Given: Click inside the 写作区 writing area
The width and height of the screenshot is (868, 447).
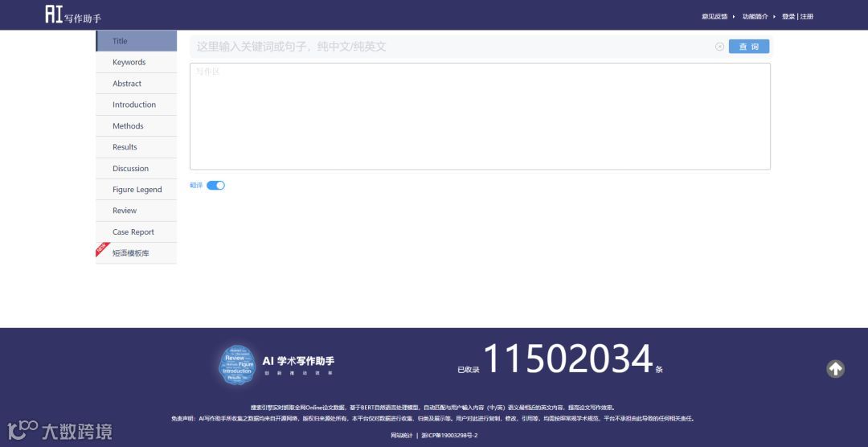Looking at the screenshot, I should click(x=480, y=117).
